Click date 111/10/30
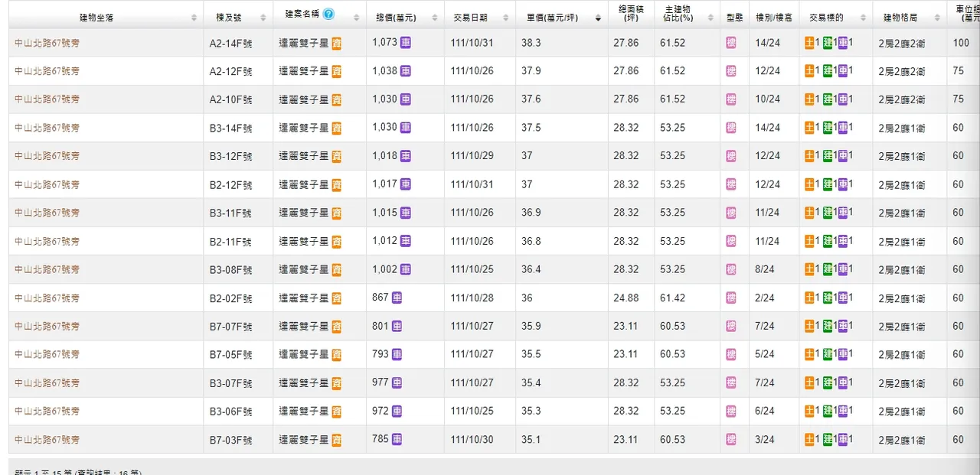The height and width of the screenshot is (475, 980). click(x=472, y=439)
